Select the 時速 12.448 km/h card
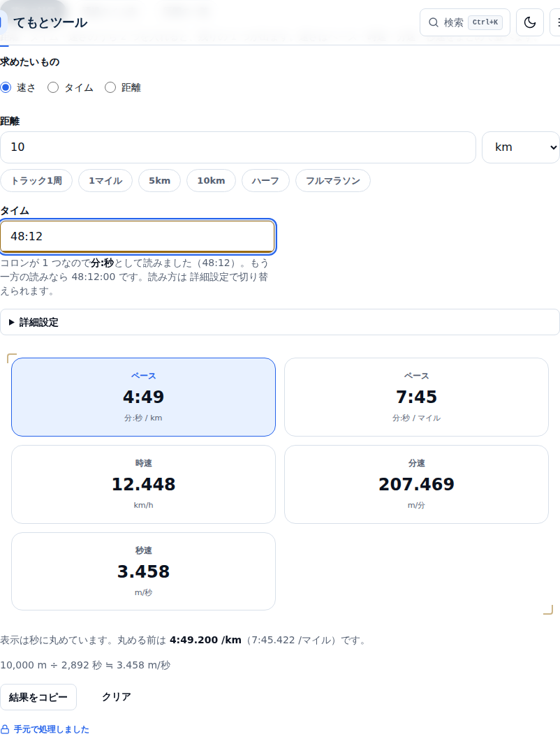 [x=143, y=484]
